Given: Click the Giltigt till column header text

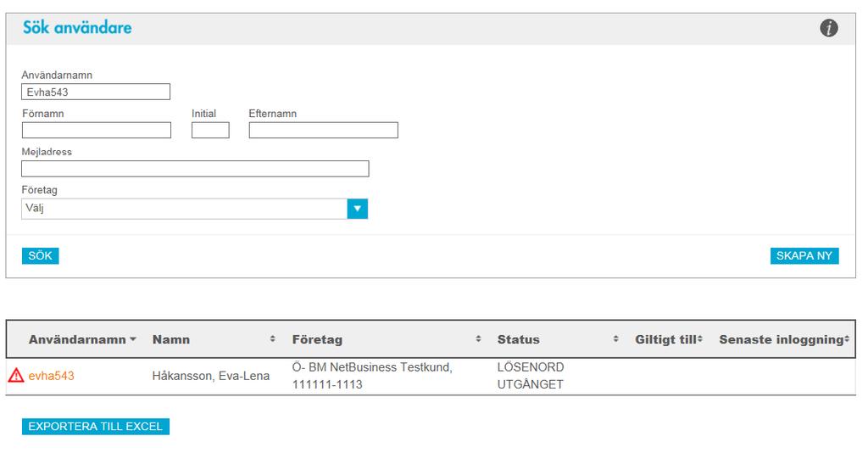Looking at the screenshot, I should 665,339.
